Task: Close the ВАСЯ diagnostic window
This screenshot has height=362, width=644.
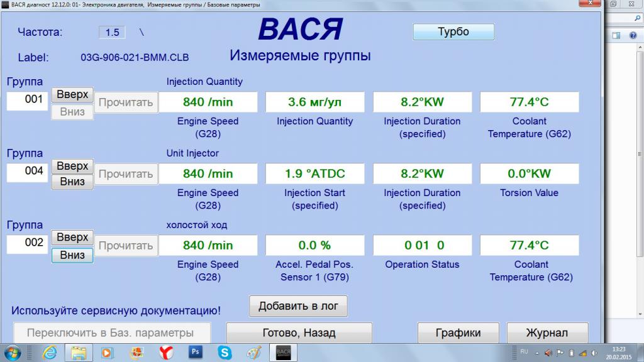Action: pyautogui.click(x=590, y=3)
